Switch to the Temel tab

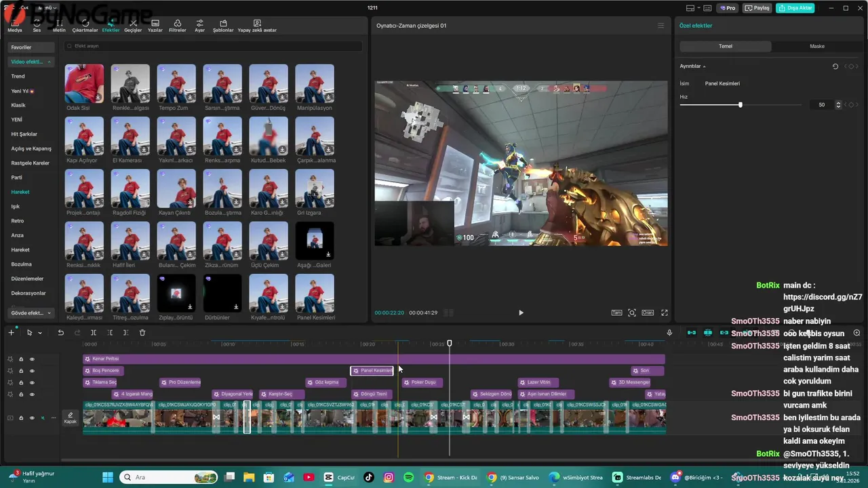[726, 46]
